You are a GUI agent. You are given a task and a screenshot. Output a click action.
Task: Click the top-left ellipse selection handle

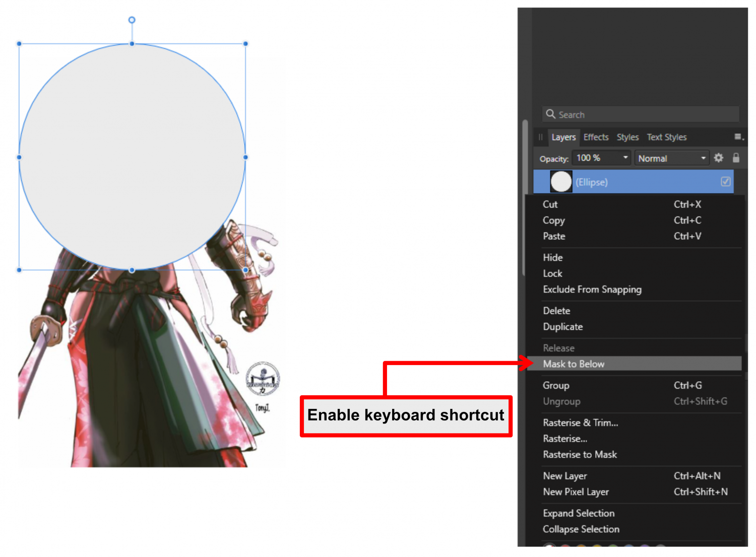tap(19, 44)
